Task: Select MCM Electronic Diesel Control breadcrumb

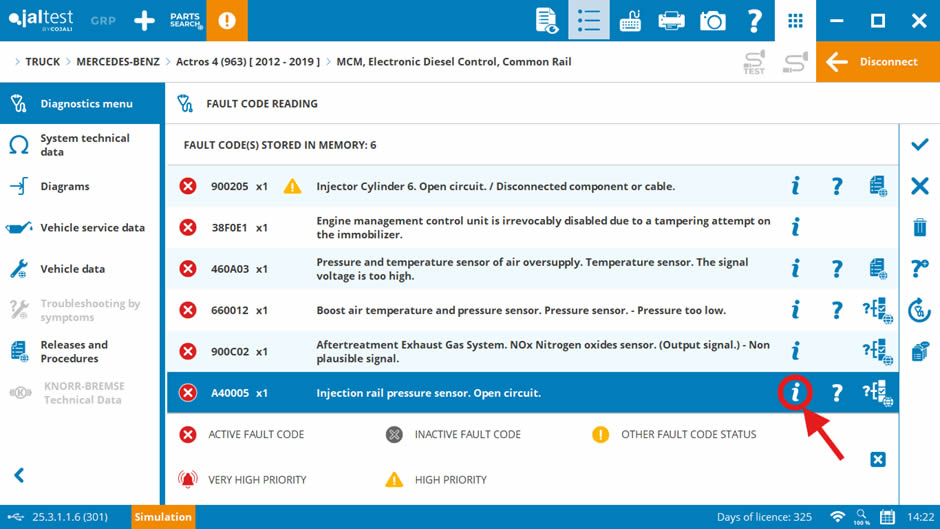Action: 454,62
